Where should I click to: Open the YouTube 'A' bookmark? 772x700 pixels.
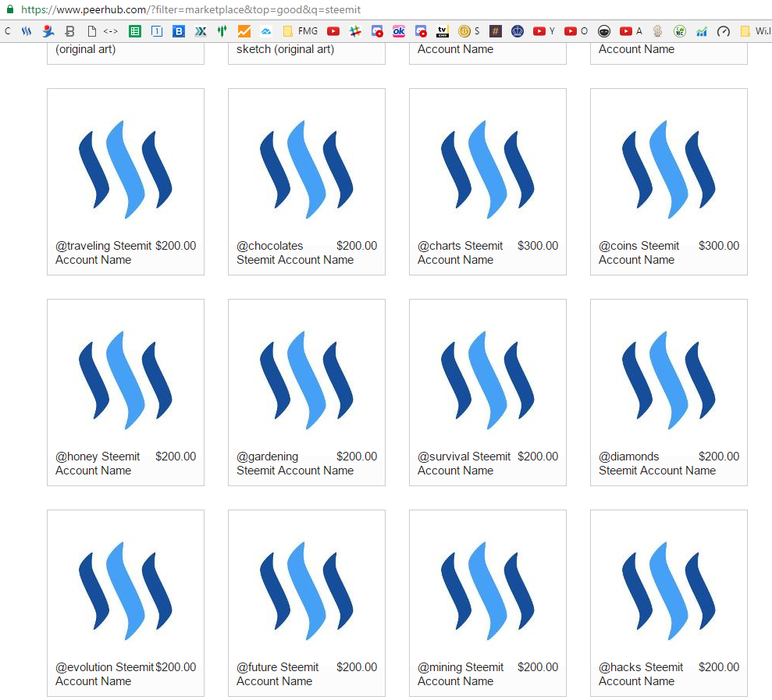[x=631, y=31]
